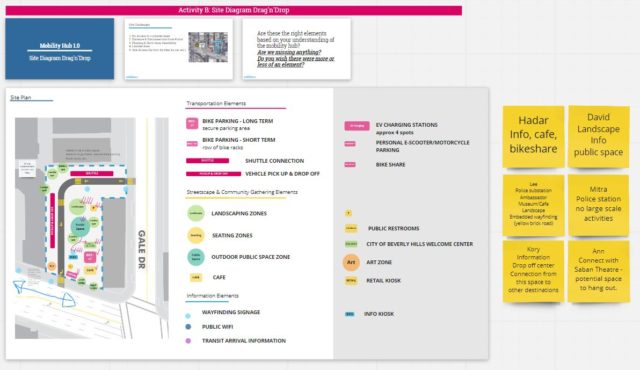The height and width of the screenshot is (370, 640).
Task: Select the Cafe legend icon
Action: [196, 277]
